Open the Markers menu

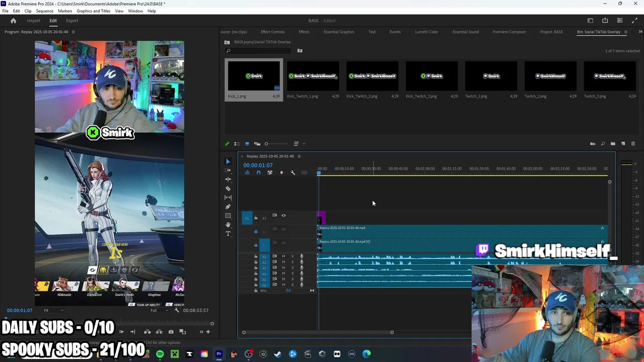[65, 11]
